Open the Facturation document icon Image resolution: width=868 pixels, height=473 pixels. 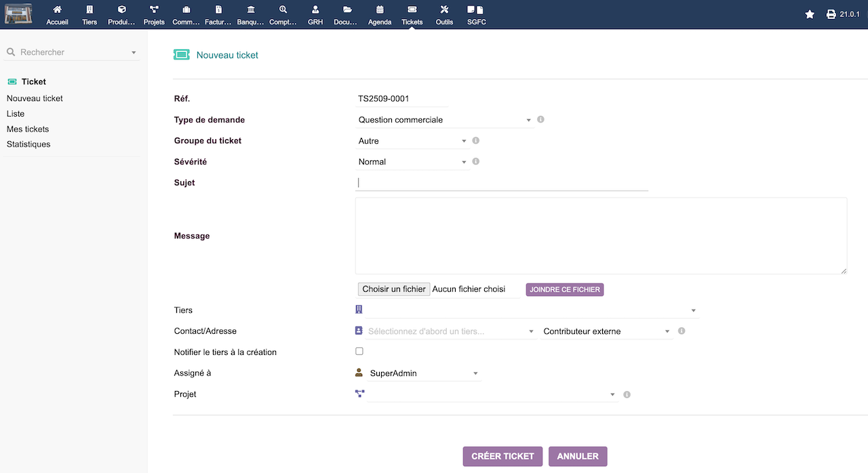coord(218,10)
